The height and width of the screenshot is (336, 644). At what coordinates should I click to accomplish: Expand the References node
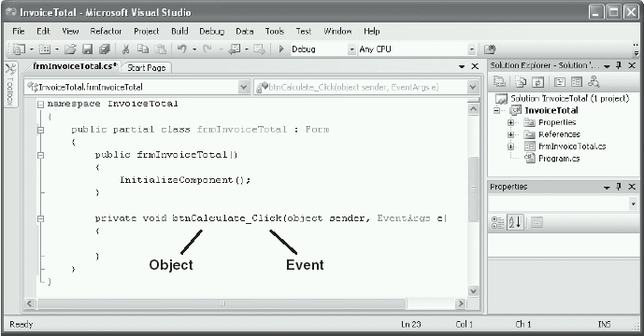coord(510,134)
